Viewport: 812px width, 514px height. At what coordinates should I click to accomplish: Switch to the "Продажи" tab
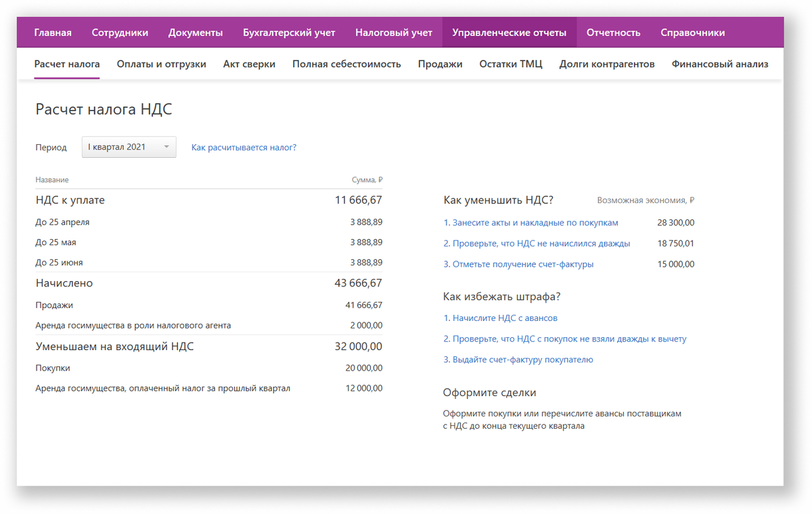(x=440, y=64)
